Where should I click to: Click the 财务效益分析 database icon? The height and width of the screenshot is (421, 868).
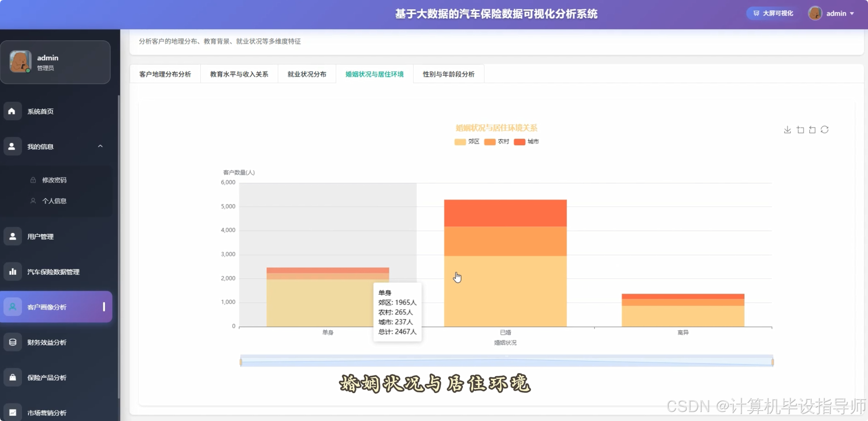click(12, 342)
